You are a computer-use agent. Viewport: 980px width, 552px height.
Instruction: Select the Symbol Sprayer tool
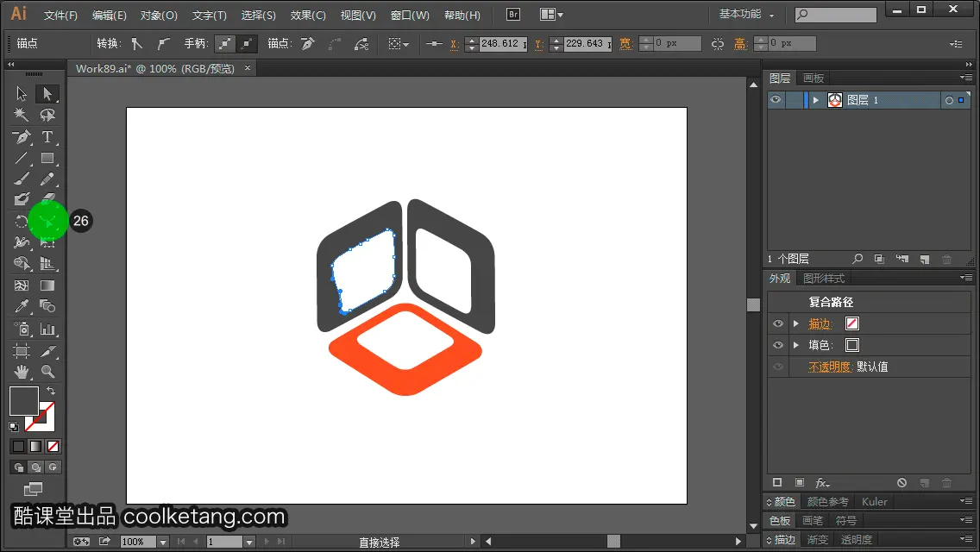(22, 329)
